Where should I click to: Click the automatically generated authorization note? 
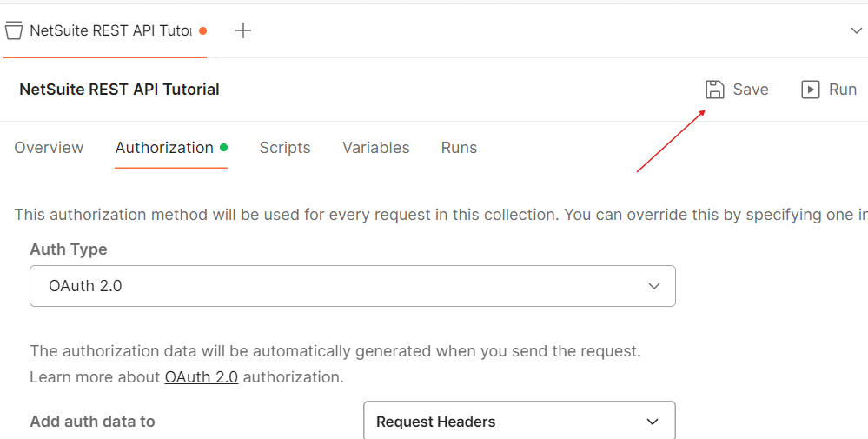tap(335, 351)
